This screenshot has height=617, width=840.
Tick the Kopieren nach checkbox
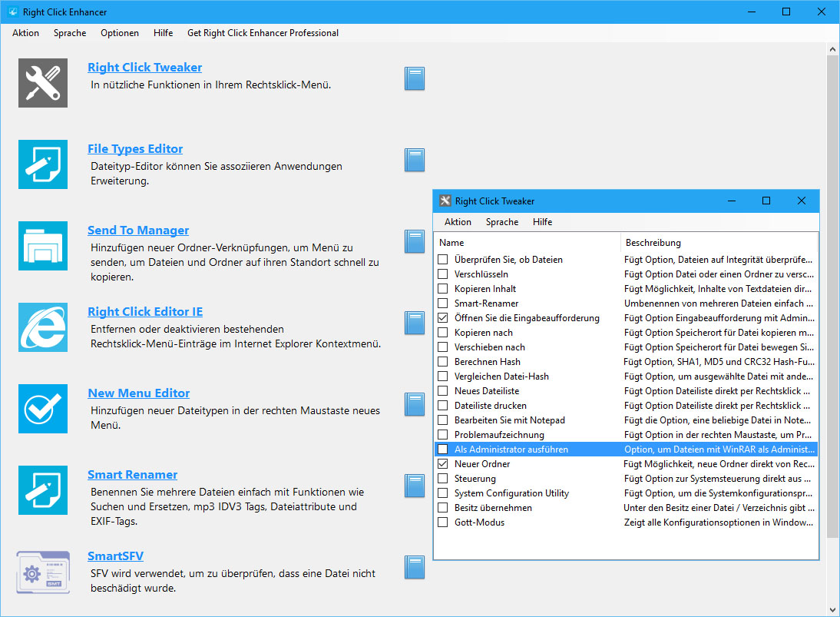tap(442, 333)
